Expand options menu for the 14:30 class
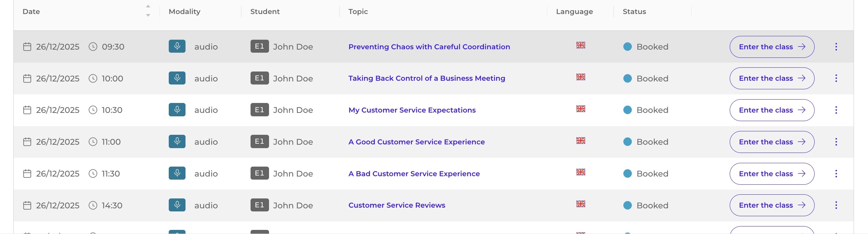868x234 pixels. click(836, 205)
